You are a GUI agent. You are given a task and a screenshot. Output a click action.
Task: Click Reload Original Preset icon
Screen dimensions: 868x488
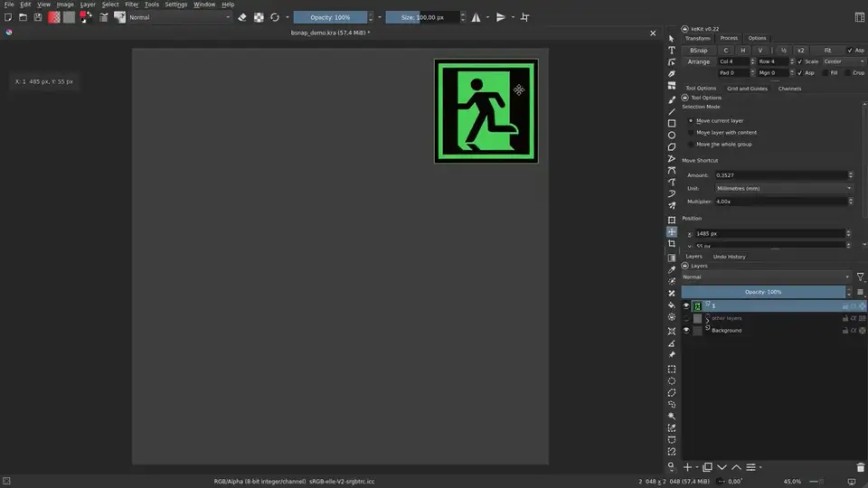[x=275, y=17]
